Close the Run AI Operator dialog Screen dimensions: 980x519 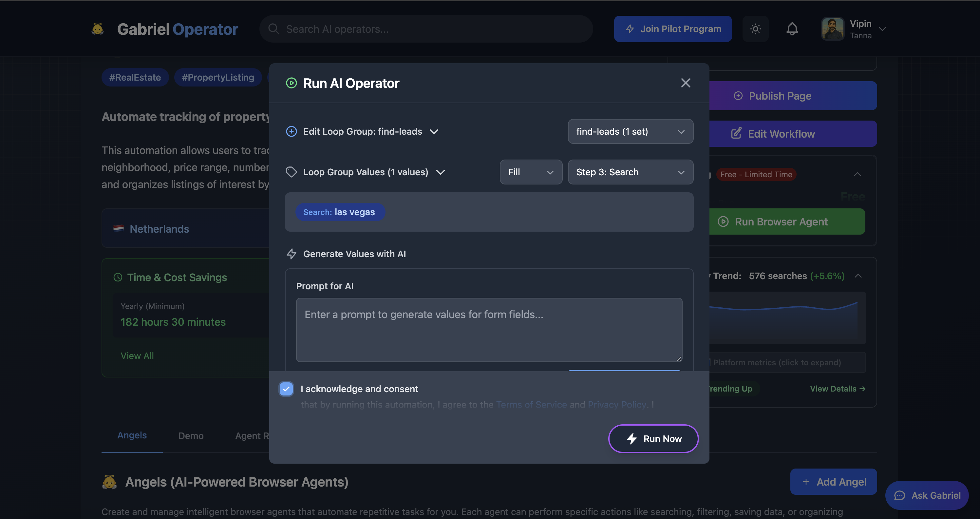pos(686,83)
